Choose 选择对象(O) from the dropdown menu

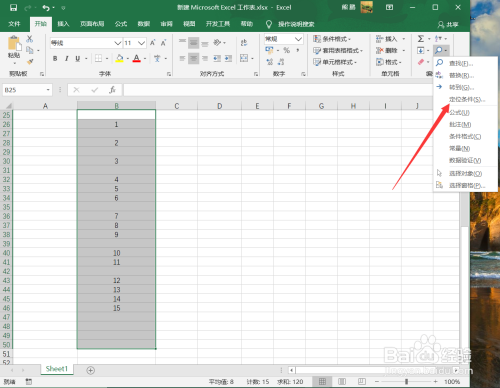465,173
